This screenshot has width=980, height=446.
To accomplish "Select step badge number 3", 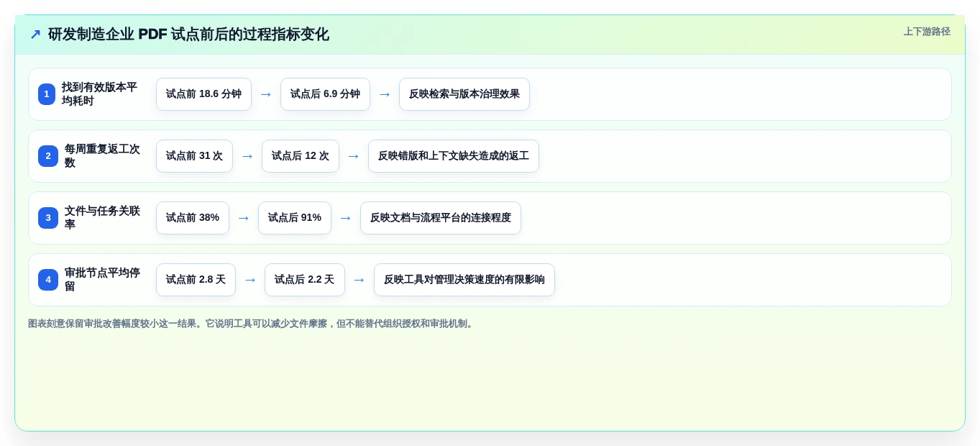I will click(48, 218).
